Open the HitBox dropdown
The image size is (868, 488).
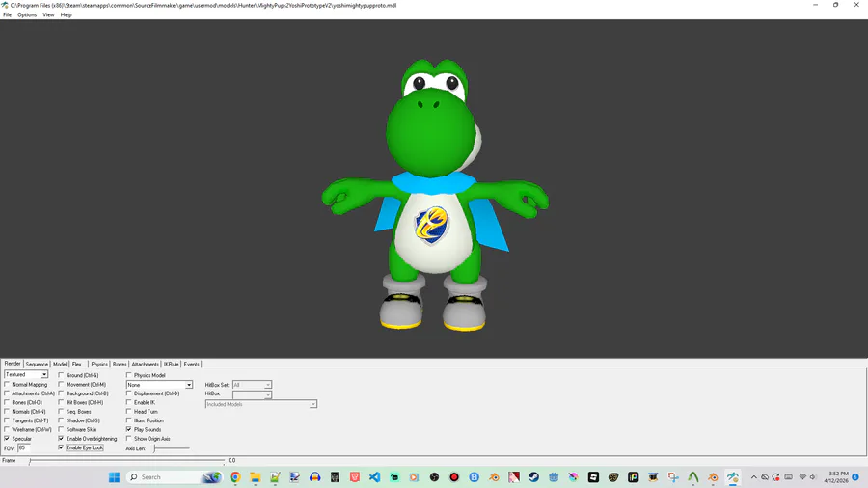click(x=252, y=393)
